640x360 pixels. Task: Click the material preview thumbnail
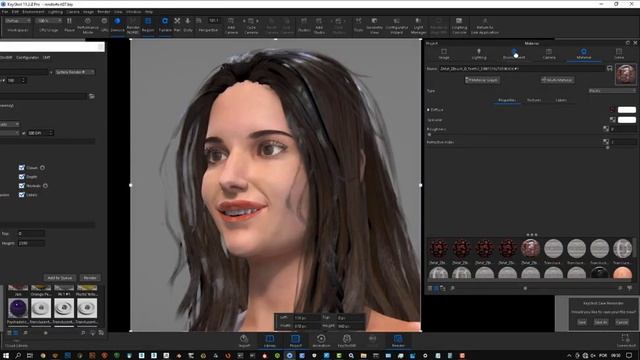click(625, 74)
